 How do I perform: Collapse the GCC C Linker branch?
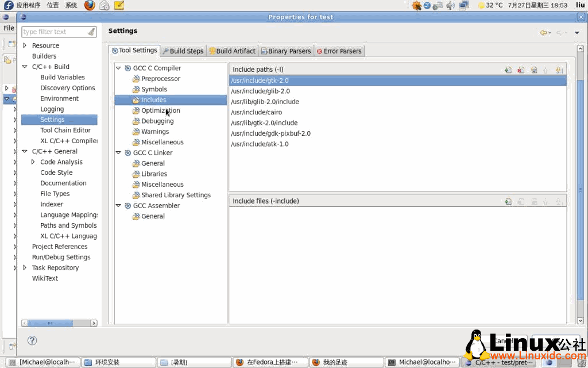[118, 152]
